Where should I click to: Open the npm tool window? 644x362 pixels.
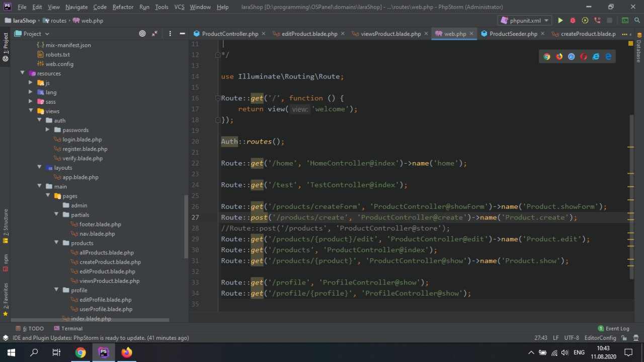tap(6, 262)
